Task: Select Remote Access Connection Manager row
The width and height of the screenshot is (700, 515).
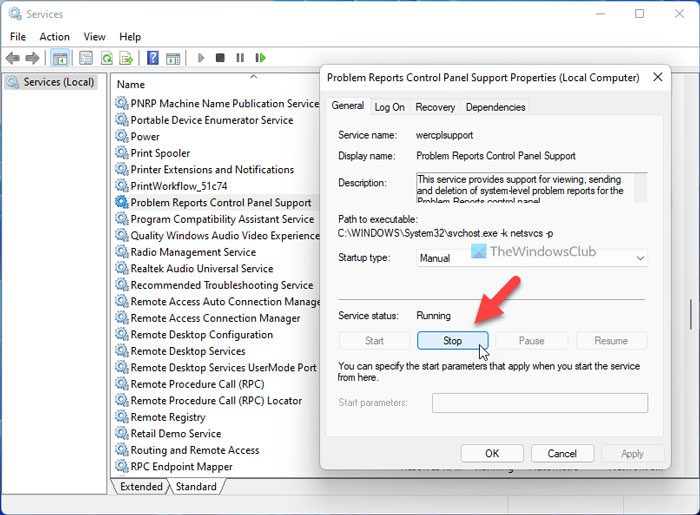Action: [208, 318]
